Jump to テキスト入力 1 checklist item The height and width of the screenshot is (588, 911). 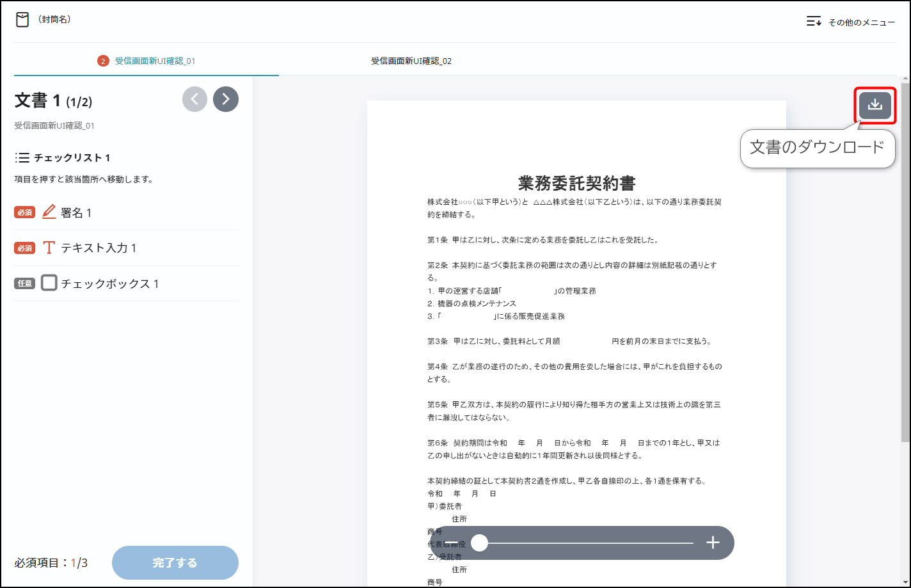click(99, 248)
